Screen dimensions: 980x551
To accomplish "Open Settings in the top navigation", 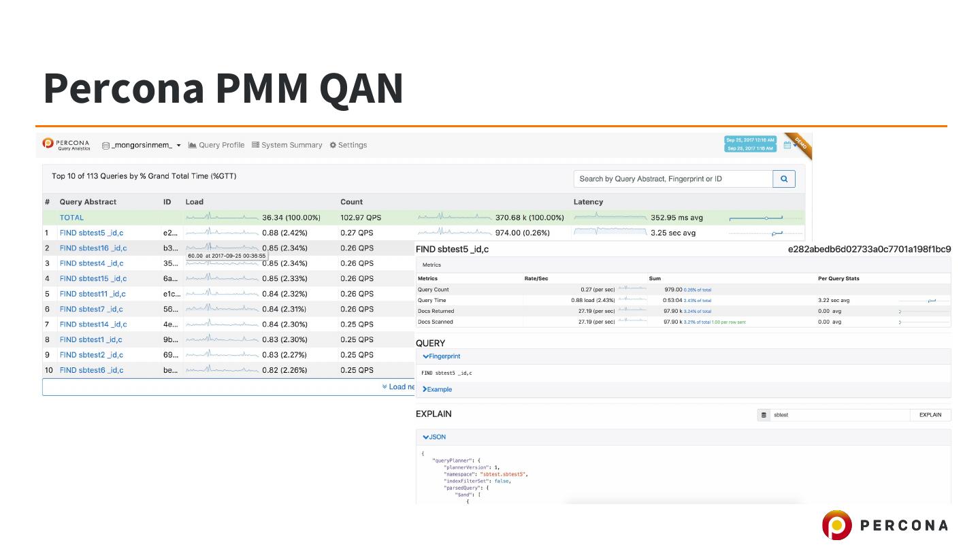I will [x=348, y=145].
